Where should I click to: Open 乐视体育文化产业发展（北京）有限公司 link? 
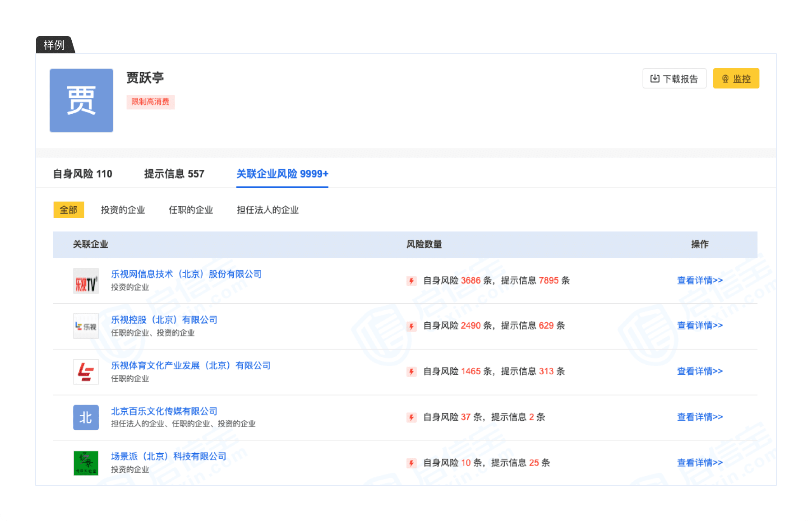(x=191, y=365)
